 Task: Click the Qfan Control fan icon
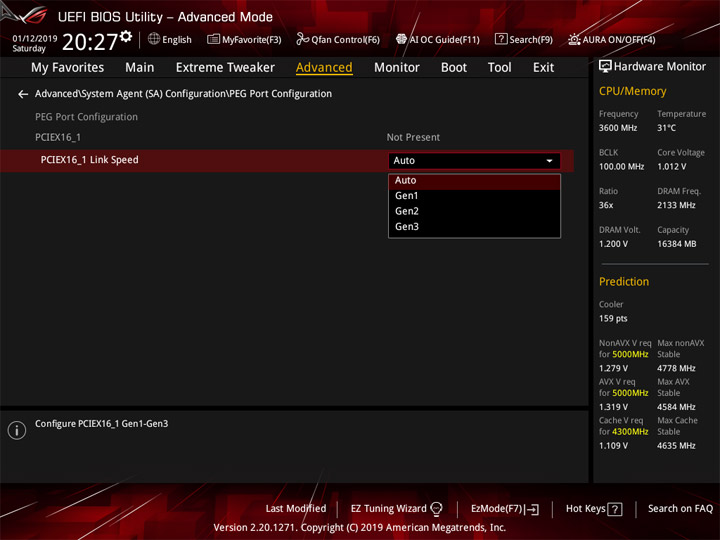pos(302,39)
